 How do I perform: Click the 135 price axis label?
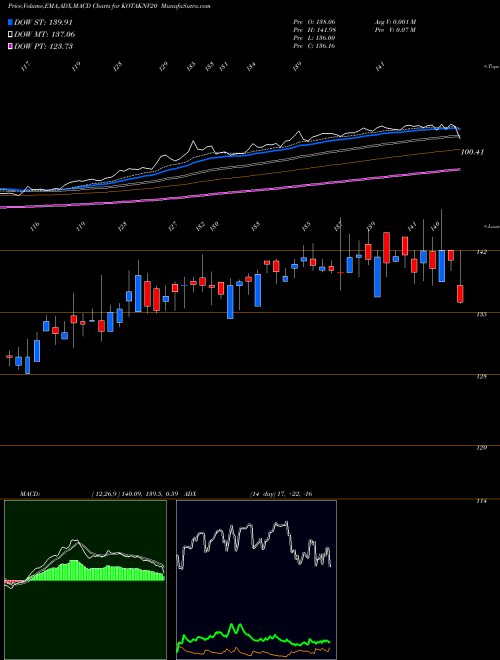tap(482, 314)
